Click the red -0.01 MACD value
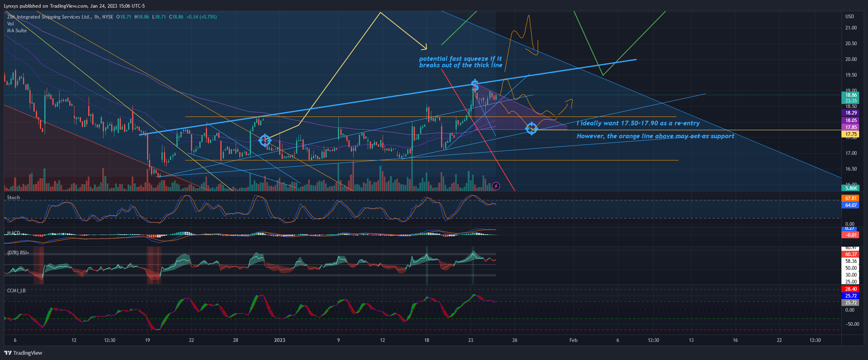Screen dimensions: 868x360 tap(851, 235)
